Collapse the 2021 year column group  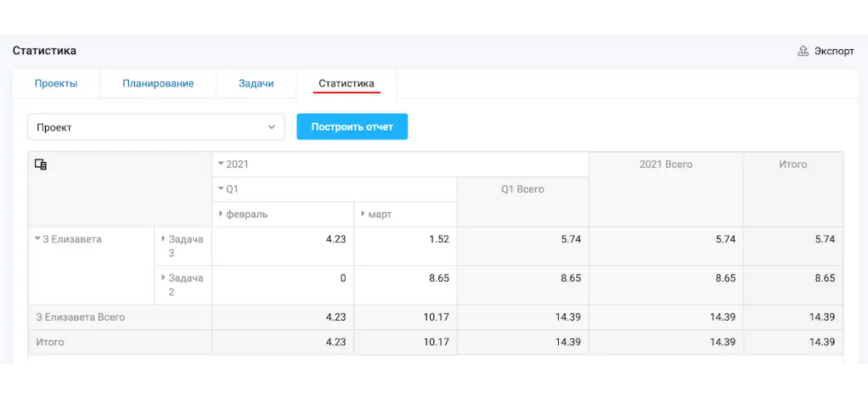click(x=220, y=164)
